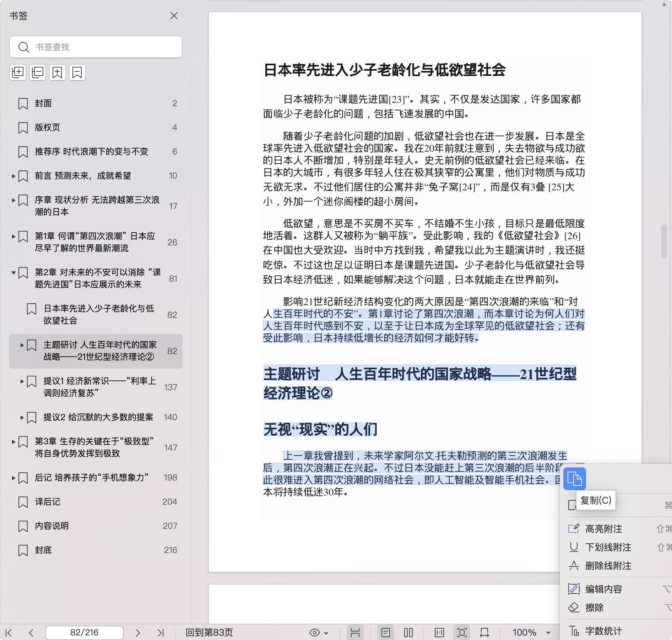672x640 pixels.
Task: Open the 100% zoom level dropdown
Action: [x=548, y=633]
